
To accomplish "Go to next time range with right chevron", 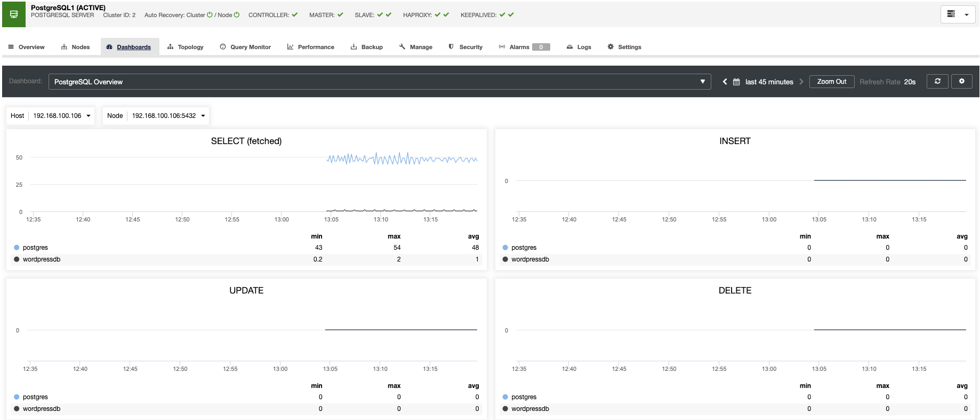I will (801, 82).
